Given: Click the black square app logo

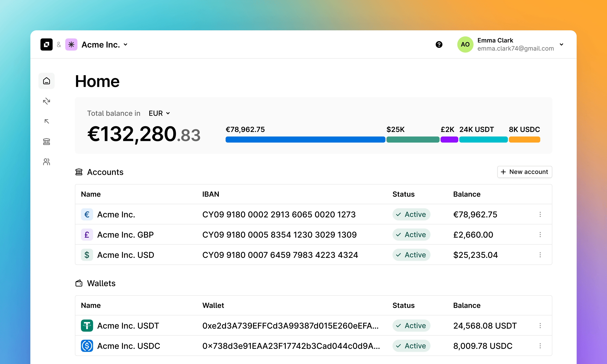Looking at the screenshot, I should (46, 44).
